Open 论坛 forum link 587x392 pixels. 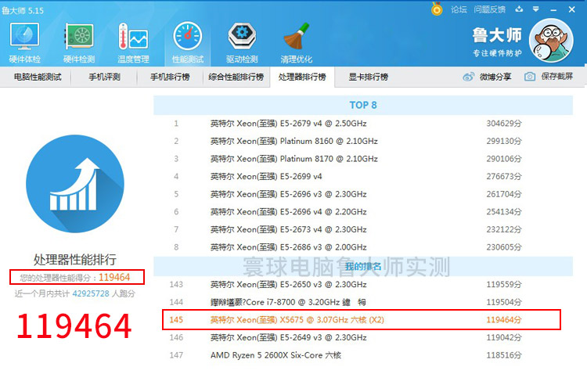pyautogui.click(x=459, y=9)
